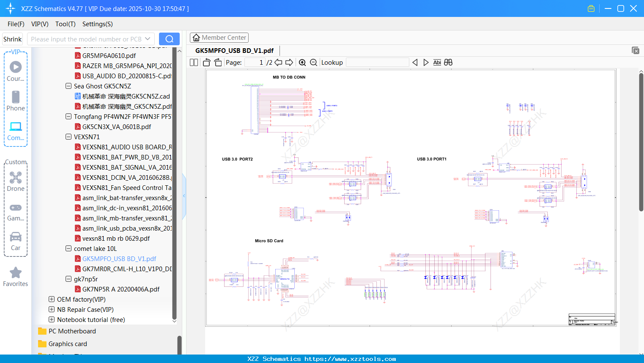Open the model number dropdown arrow
The image size is (644, 363).
pos(148,39)
